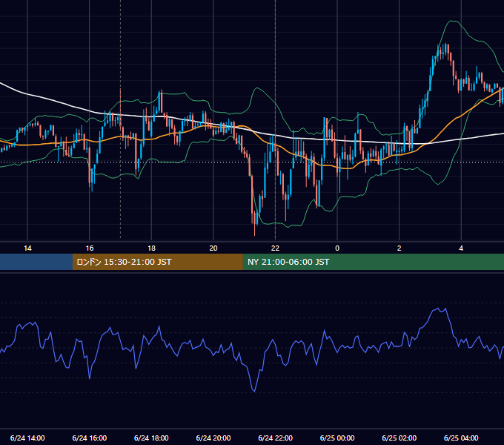Click the ロンドン 15:30-21:00 JST session bar
This screenshot has width=504, height=445.
pos(157,262)
